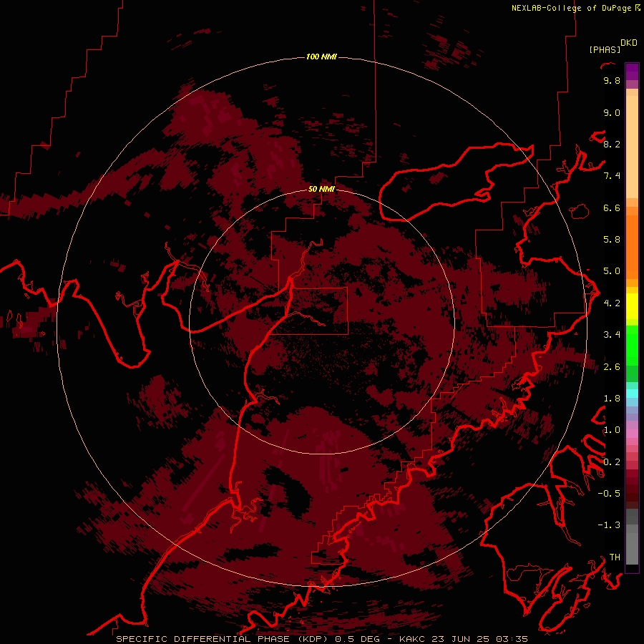Click the TH threshold label
Image resolution: width=644 pixels, height=644 pixels.
(x=615, y=557)
